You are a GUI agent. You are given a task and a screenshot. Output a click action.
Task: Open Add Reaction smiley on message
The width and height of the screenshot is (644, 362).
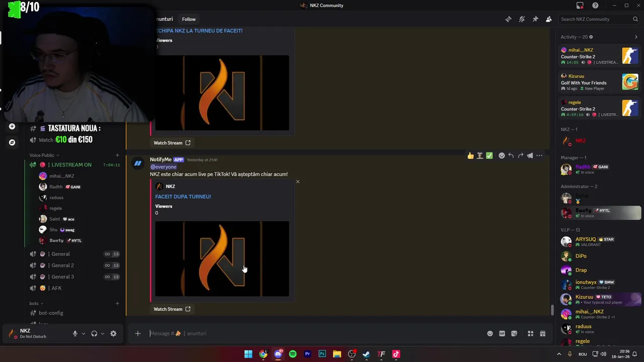[x=502, y=156]
